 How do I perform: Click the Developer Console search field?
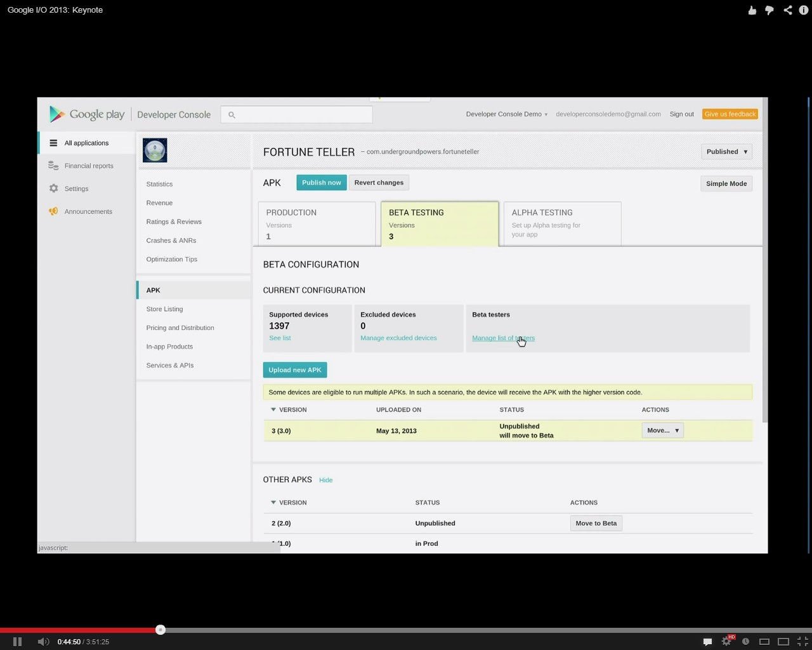(x=296, y=115)
